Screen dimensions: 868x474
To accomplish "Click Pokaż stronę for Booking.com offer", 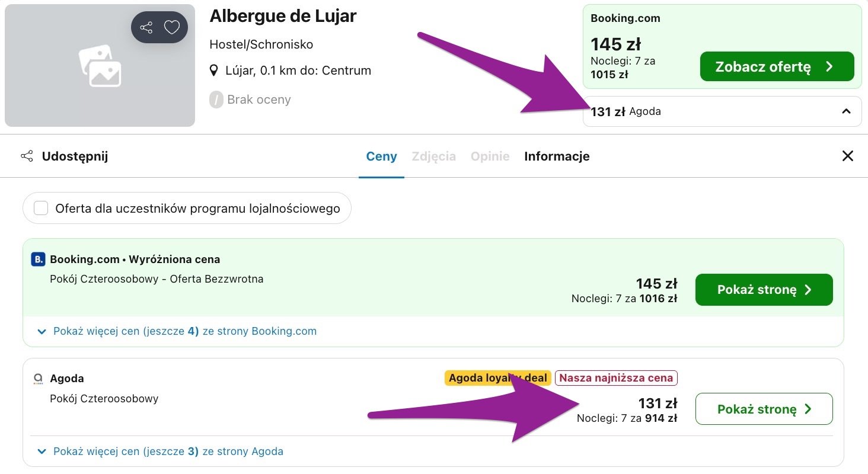I will (x=764, y=290).
